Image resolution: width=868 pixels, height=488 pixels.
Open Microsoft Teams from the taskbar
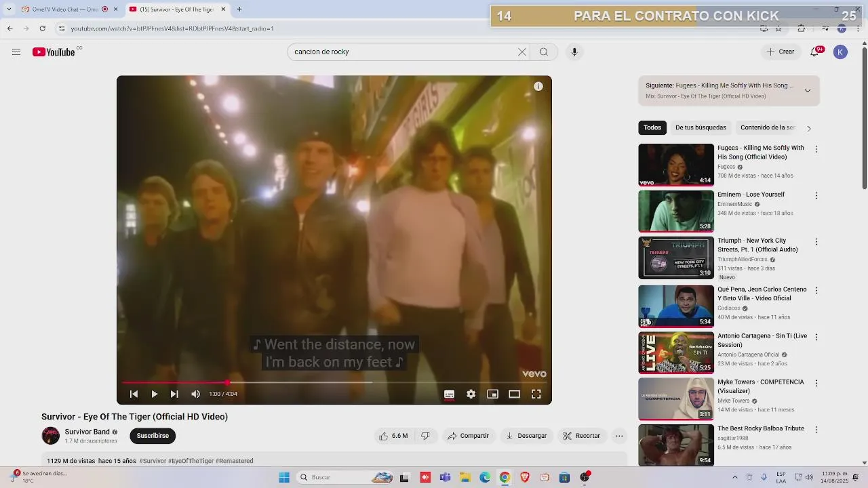(x=445, y=478)
